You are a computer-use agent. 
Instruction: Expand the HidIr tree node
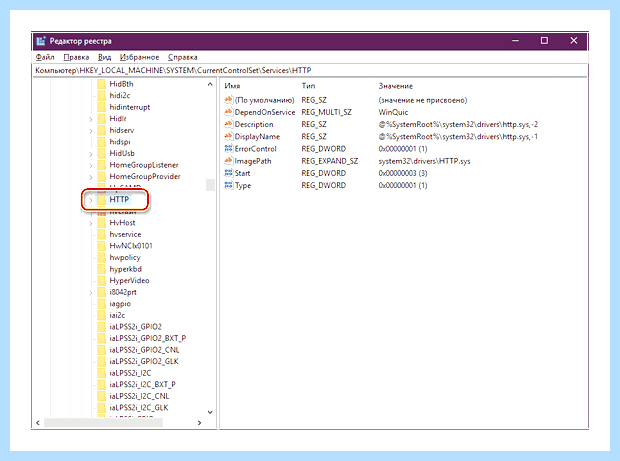(x=91, y=119)
